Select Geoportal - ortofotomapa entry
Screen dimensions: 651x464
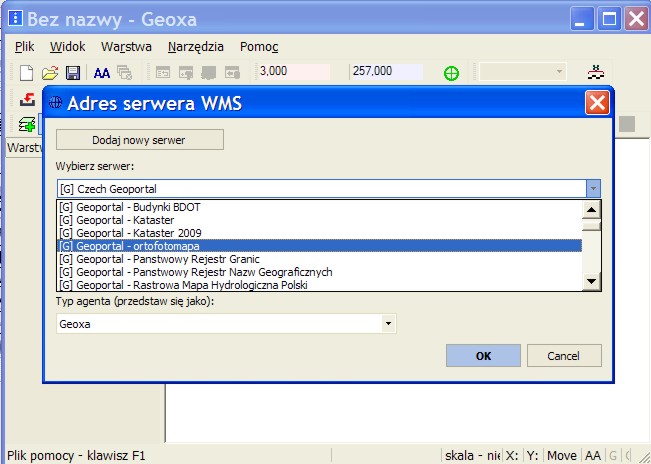point(319,246)
